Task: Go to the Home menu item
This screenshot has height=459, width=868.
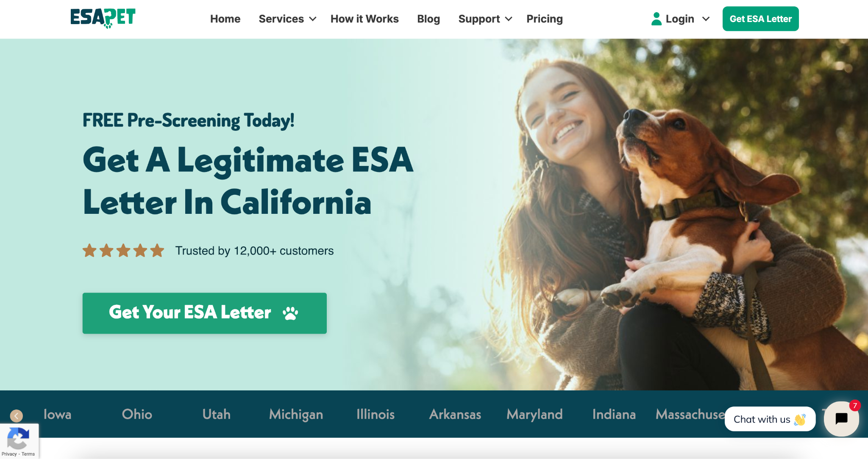Action: tap(225, 19)
